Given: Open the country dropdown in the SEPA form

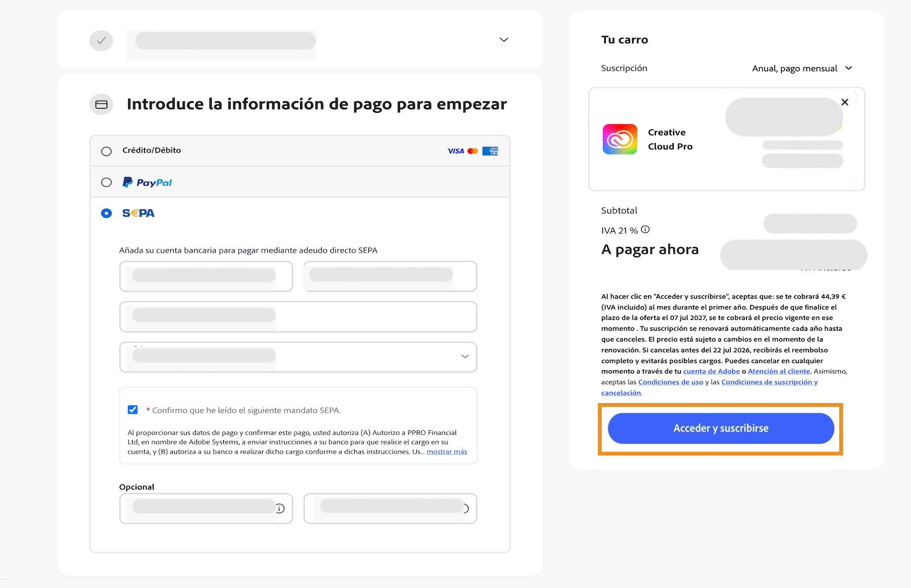Looking at the screenshot, I should click(x=298, y=357).
